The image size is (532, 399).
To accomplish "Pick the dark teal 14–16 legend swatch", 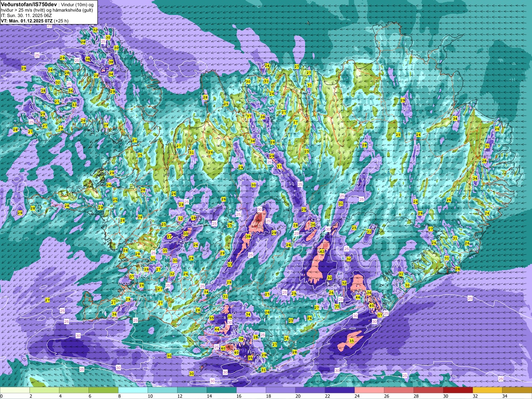I will coord(222,390).
